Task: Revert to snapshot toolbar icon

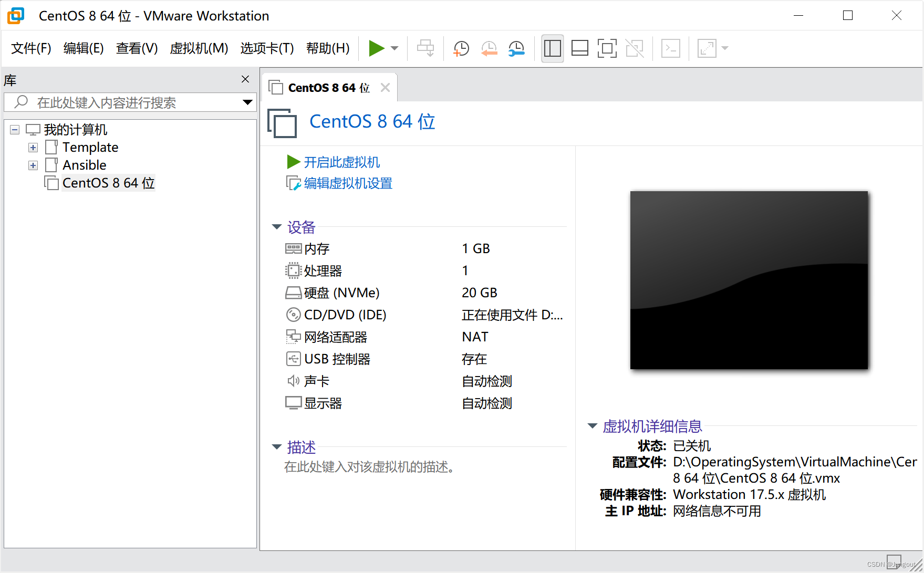Action: pos(489,48)
